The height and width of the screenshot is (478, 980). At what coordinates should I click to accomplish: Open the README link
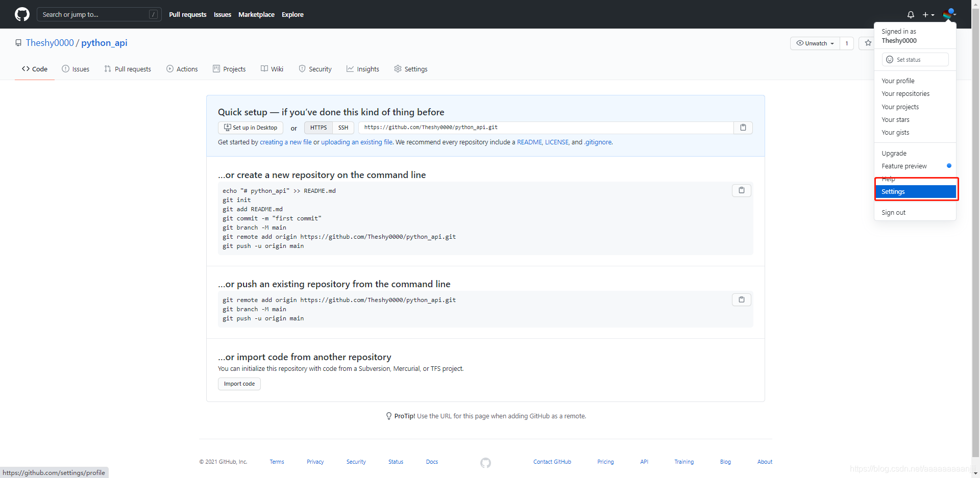[x=529, y=142]
